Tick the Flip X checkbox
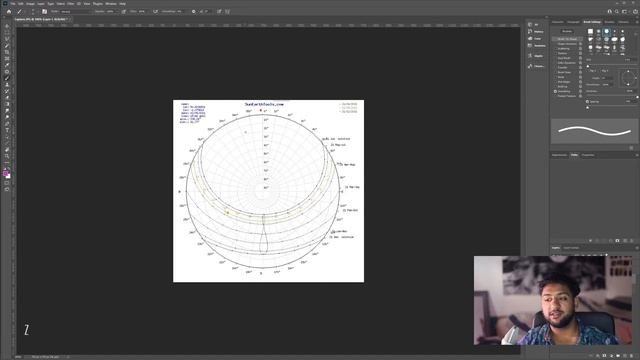640x360 pixels. click(x=589, y=71)
